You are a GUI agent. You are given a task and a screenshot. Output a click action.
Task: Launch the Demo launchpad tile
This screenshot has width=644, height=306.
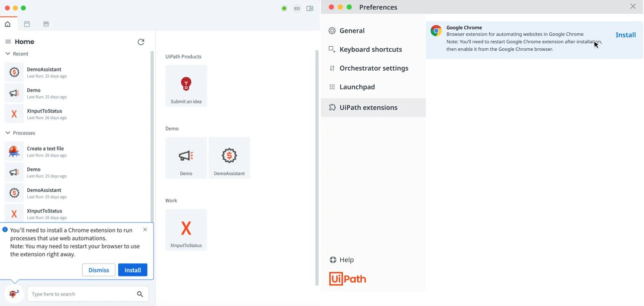pos(186,158)
